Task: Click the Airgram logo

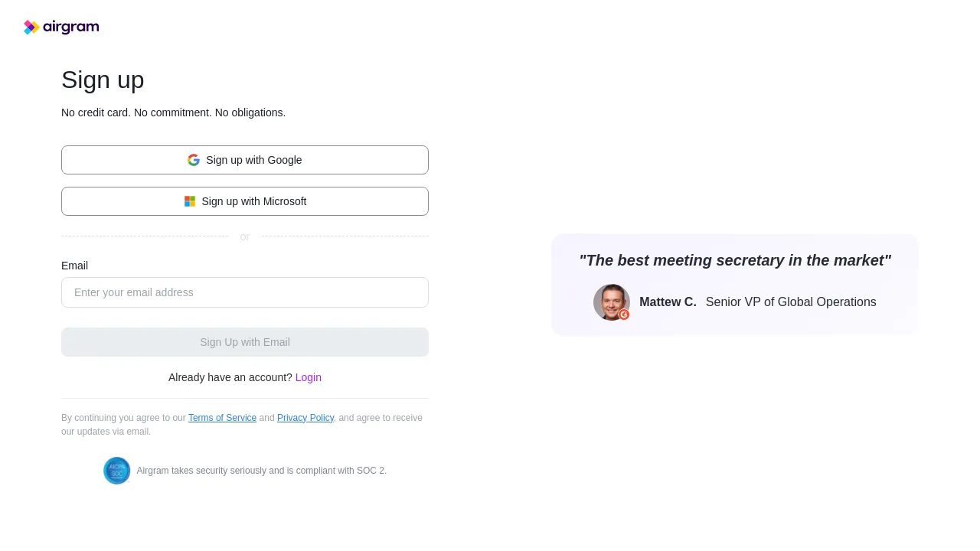Action: [61, 27]
